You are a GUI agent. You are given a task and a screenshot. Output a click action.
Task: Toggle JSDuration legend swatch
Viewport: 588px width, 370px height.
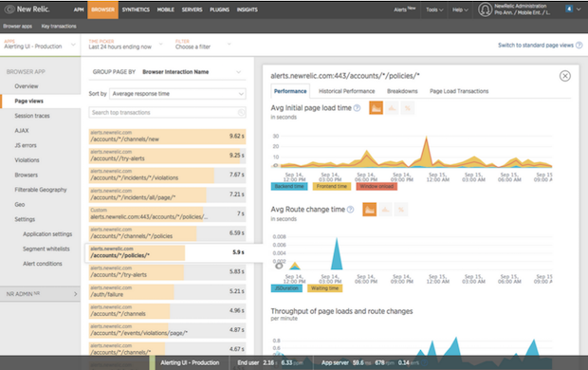click(x=286, y=288)
